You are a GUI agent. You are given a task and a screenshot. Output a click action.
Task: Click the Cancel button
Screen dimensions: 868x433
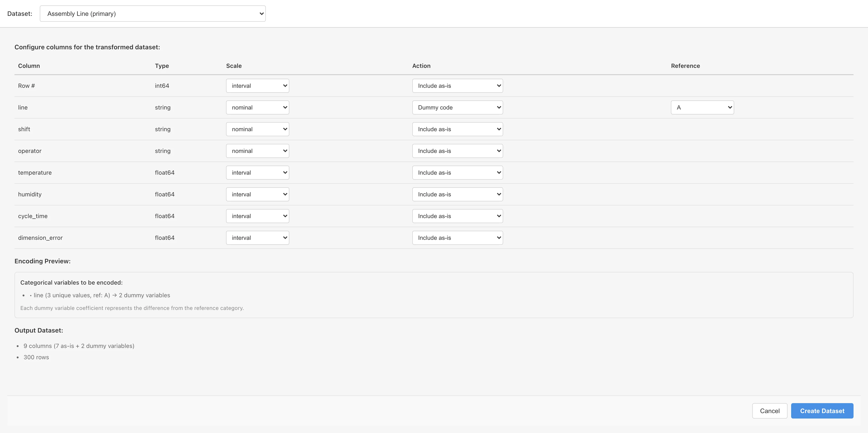770,411
